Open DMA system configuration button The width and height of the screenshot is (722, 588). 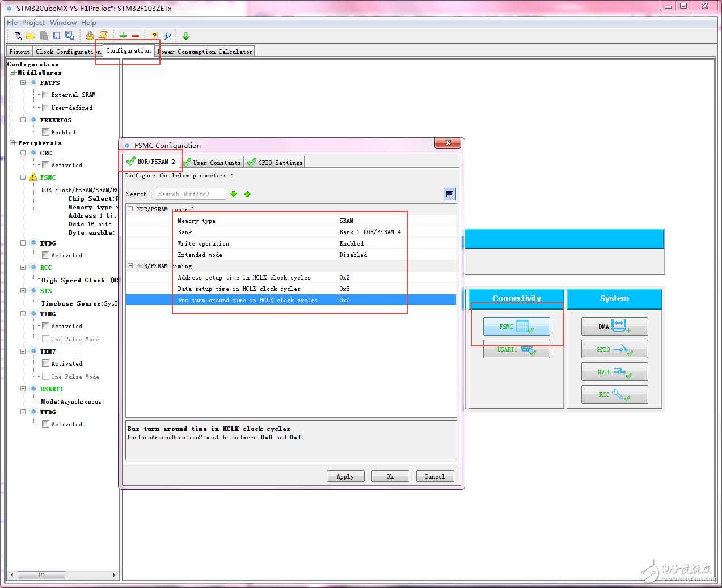click(x=614, y=327)
